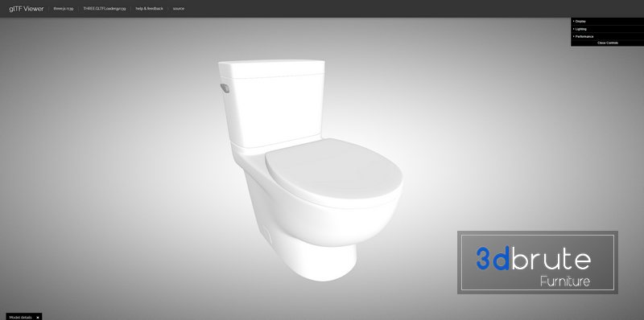Click the arrow beside the Lighting folder
Viewport: 644px width, 320px height.
pos(574,29)
